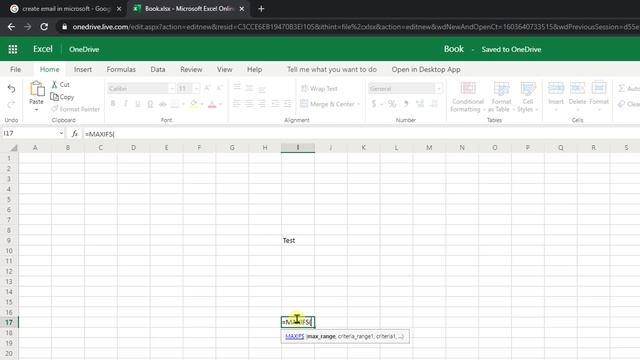This screenshot has height=360, width=640.
Task: Click the align right icon
Action: [262, 104]
